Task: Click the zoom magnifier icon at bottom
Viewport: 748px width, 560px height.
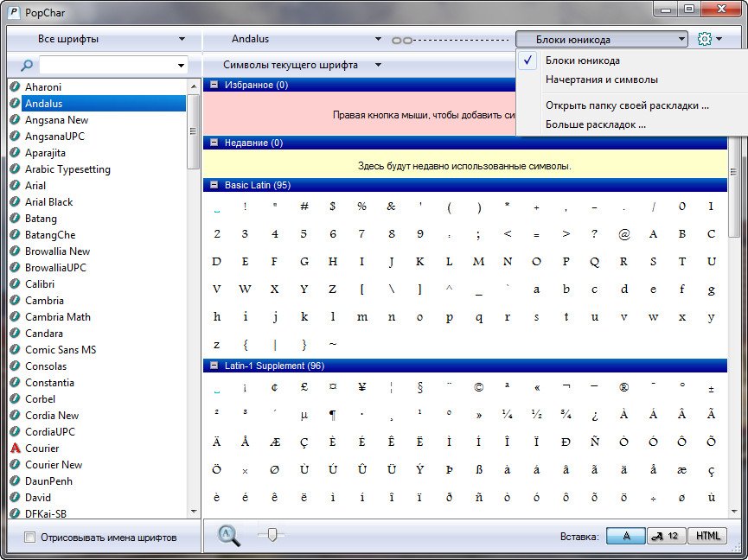Action: 229,535
